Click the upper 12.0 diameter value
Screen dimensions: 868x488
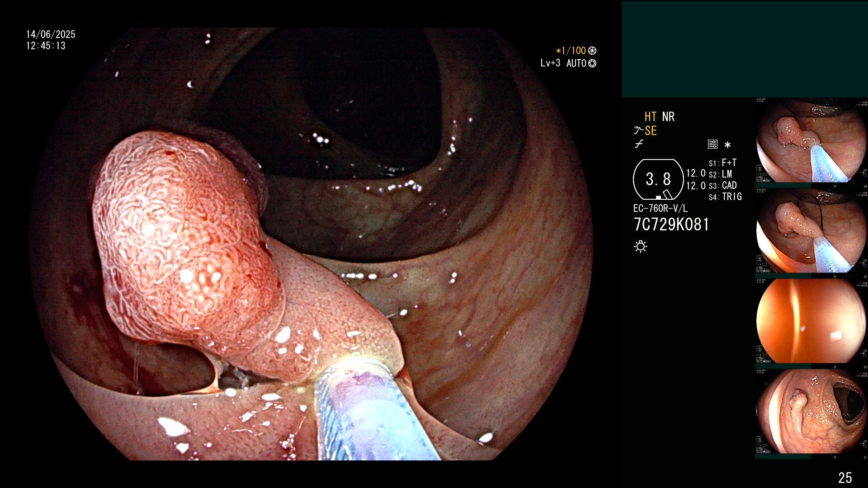pos(696,173)
